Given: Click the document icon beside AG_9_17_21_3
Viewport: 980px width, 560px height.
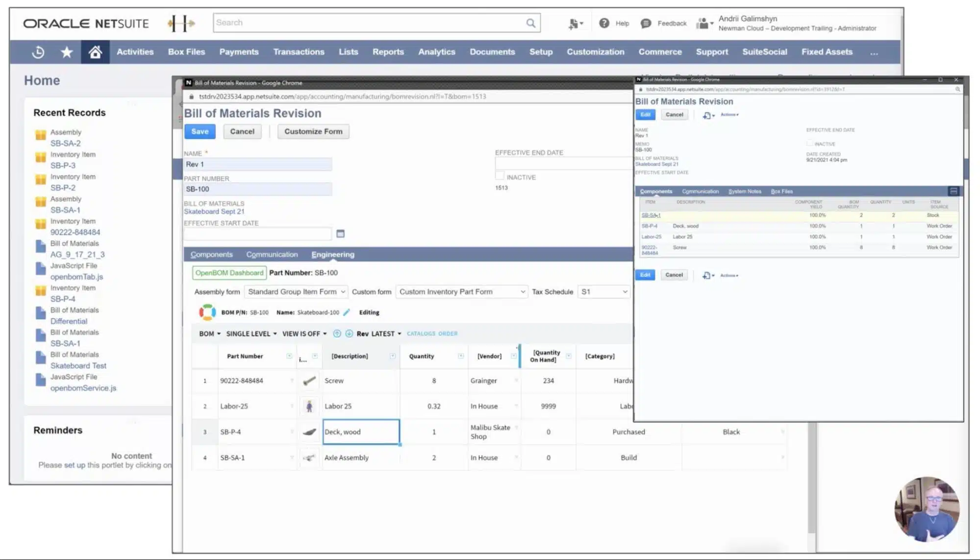Looking at the screenshot, I should coord(41,246).
